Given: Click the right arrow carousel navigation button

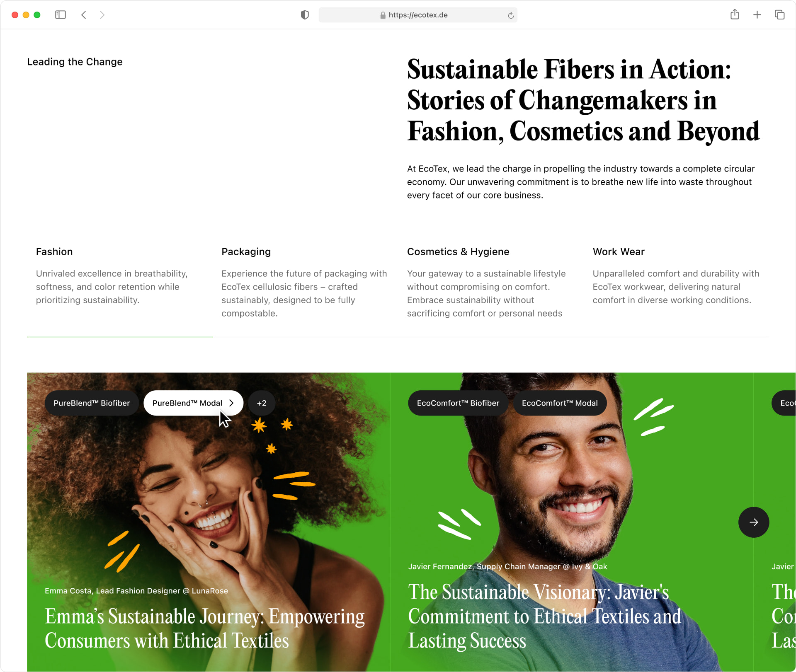Looking at the screenshot, I should [753, 523].
